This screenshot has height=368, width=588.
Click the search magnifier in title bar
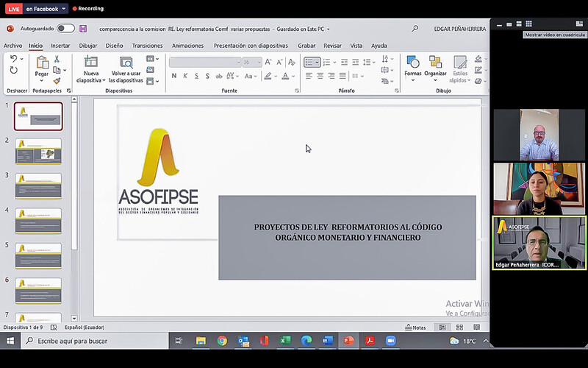pos(415,29)
